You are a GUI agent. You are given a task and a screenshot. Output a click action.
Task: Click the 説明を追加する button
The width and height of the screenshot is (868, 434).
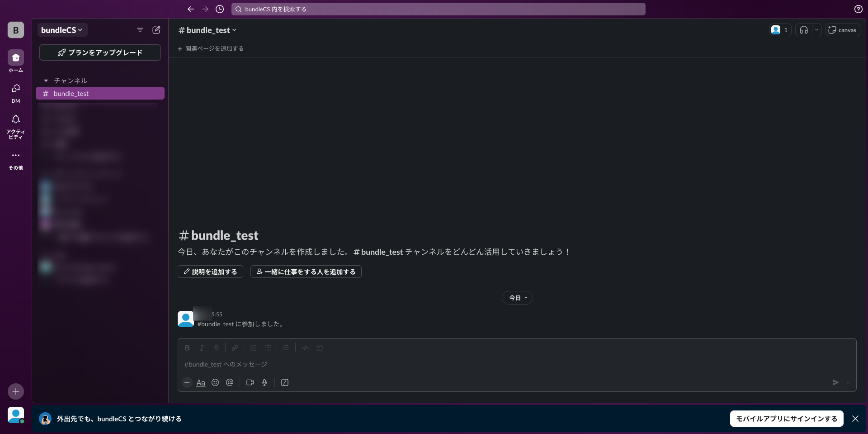[210, 272]
